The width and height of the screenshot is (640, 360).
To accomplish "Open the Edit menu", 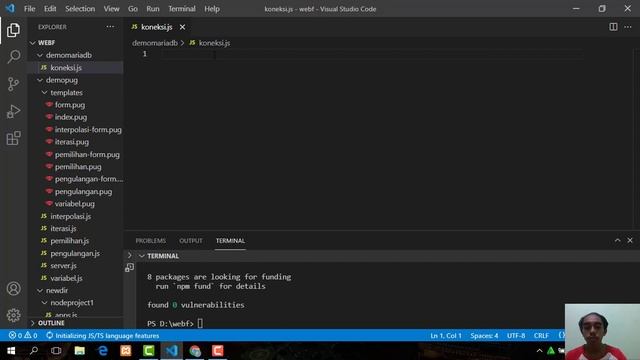I will coord(50,9).
